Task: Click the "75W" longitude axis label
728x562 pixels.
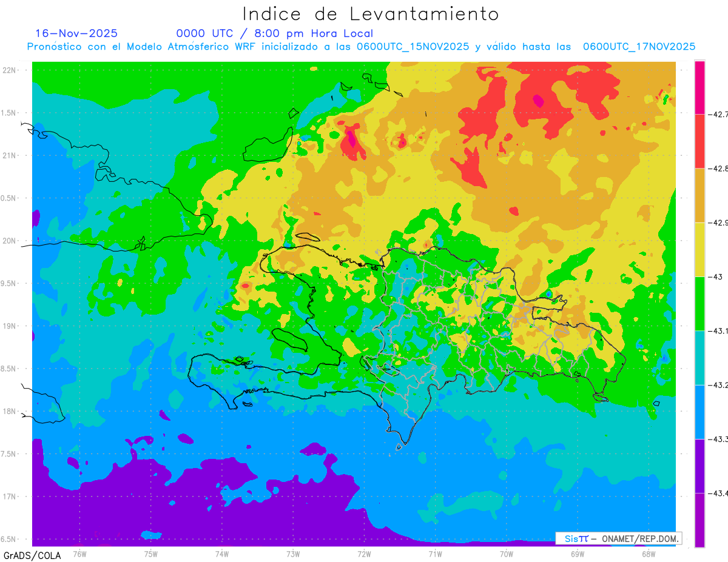Action: click(151, 554)
